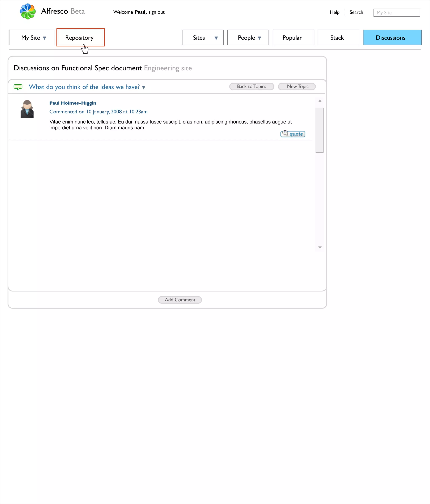
Task: Select the Discussions tab
Action: coord(392,37)
